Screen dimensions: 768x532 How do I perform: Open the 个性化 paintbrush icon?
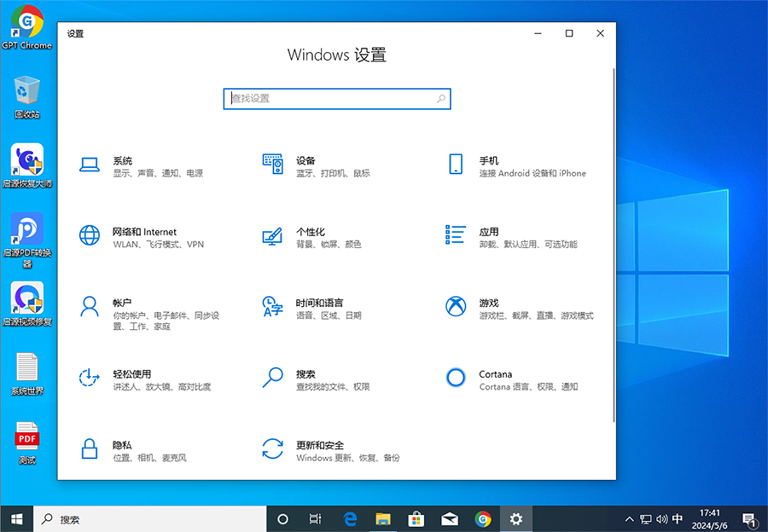(272, 236)
